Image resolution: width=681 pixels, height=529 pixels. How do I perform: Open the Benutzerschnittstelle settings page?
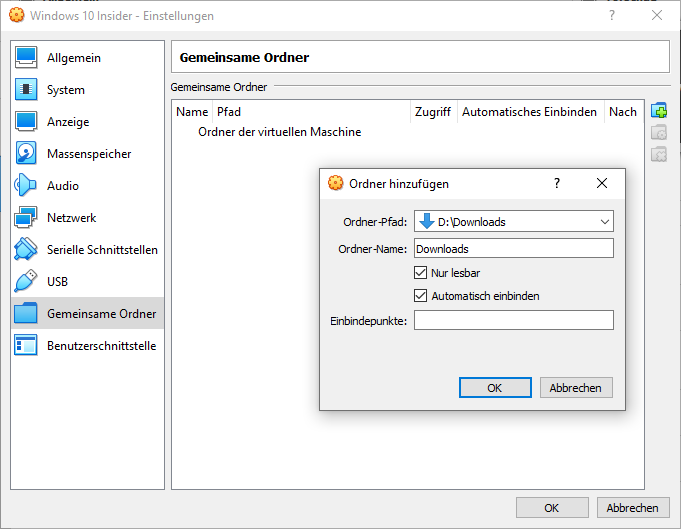click(x=100, y=346)
